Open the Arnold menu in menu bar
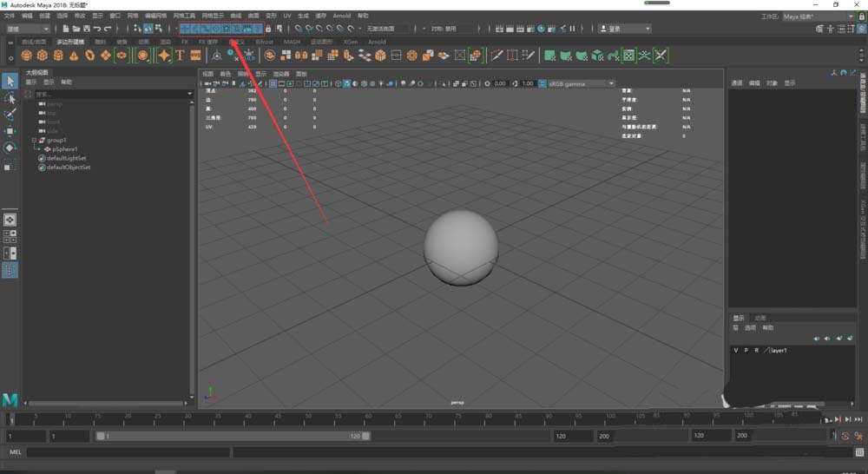 click(x=342, y=16)
